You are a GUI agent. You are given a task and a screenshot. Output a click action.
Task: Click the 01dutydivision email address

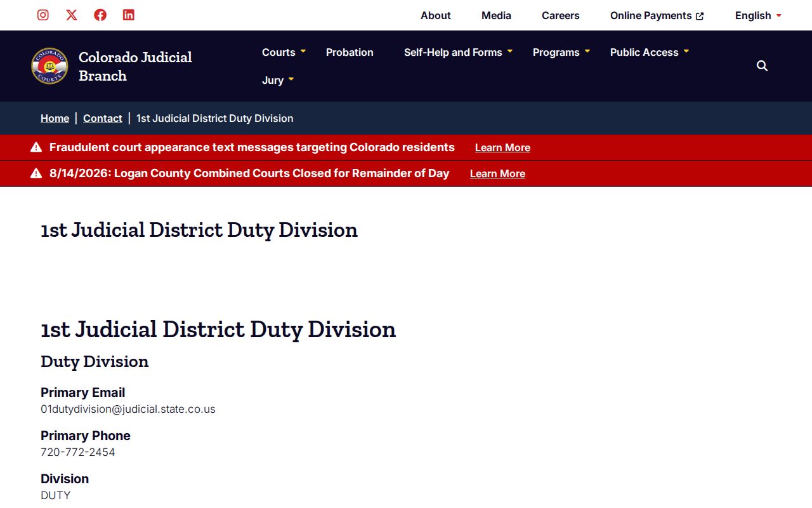pyautogui.click(x=128, y=409)
